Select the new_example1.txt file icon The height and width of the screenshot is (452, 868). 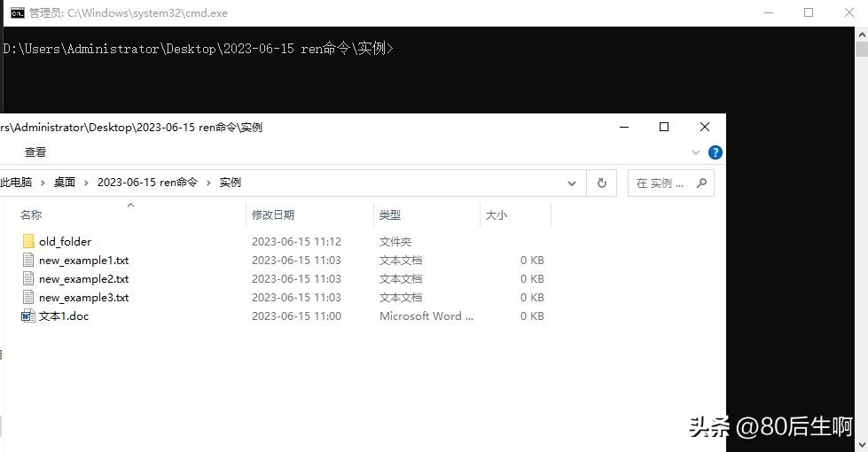28,260
